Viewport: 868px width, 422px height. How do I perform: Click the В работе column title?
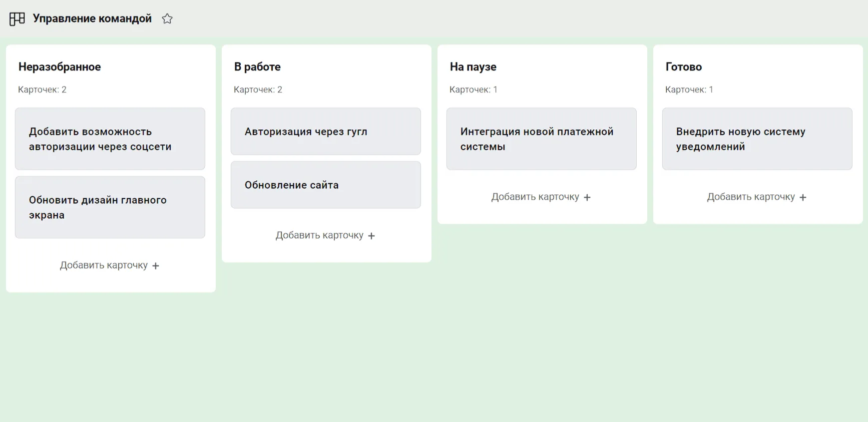click(x=257, y=67)
